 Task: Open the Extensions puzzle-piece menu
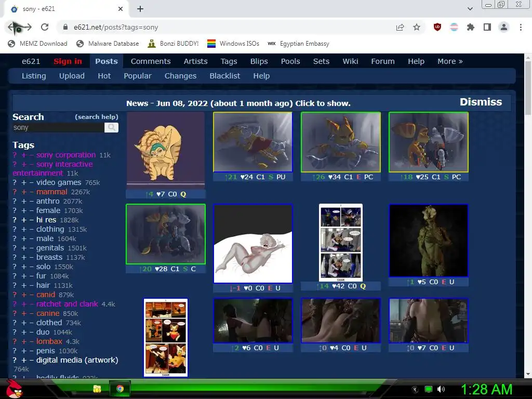(x=470, y=27)
